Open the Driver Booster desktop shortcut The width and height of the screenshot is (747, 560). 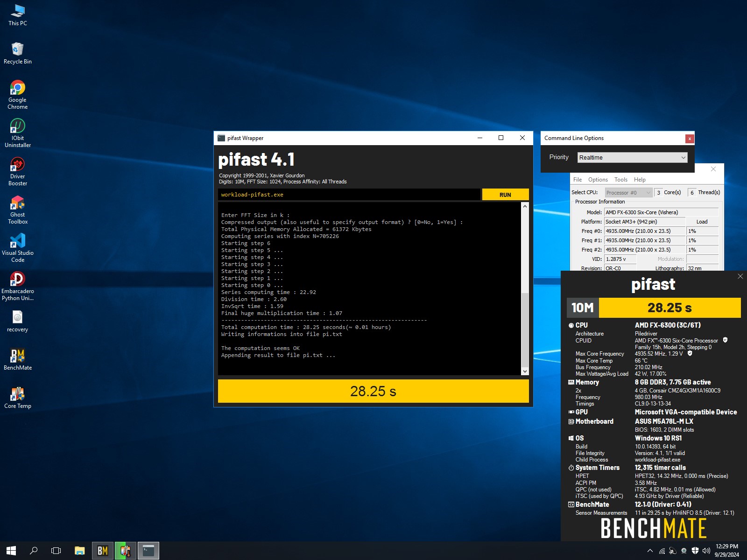pyautogui.click(x=18, y=171)
